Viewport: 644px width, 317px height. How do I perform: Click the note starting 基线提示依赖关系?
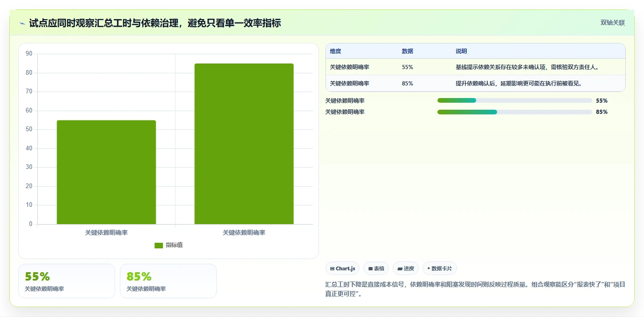pos(527,67)
